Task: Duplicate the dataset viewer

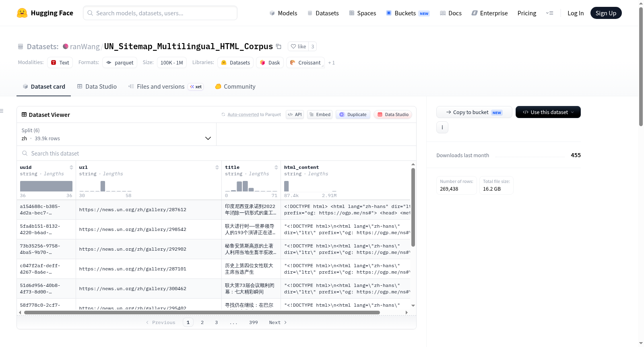Action: pos(353,114)
